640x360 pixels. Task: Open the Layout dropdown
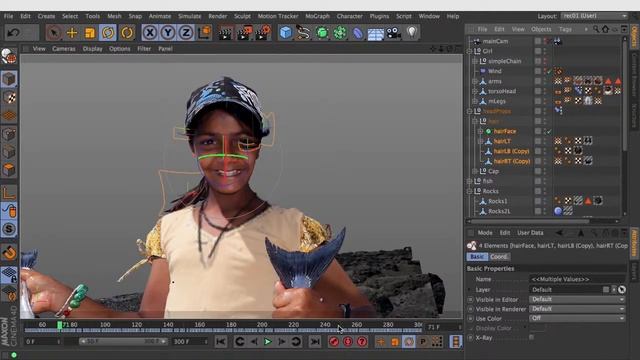point(594,16)
